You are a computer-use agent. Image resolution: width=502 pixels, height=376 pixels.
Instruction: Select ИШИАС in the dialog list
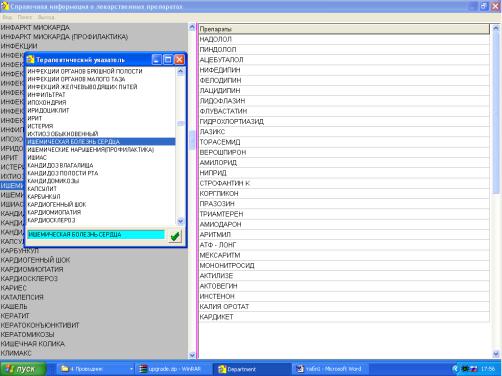tap(101, 157)
